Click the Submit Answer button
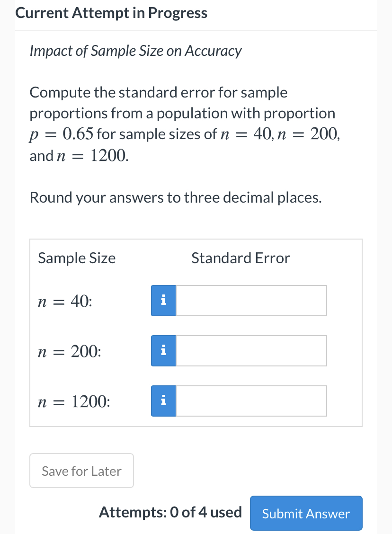 (306, 513)
